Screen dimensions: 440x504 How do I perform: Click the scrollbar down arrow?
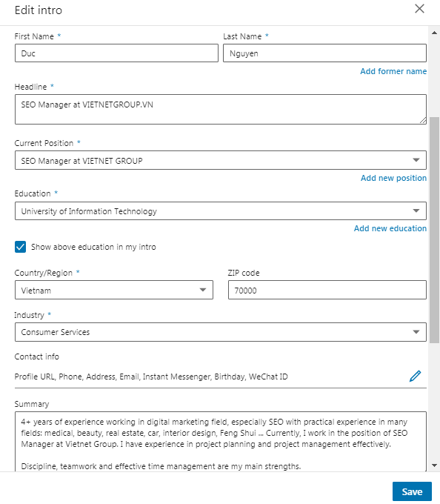(x=434, y=465)
